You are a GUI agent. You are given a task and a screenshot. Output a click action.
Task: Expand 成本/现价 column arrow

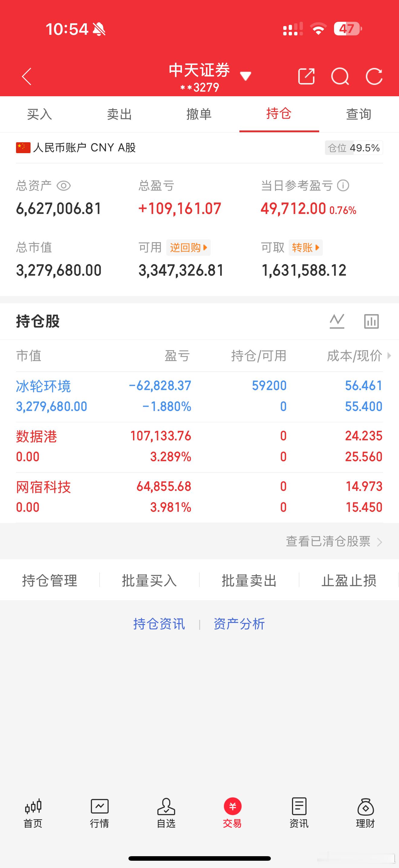(x=389, y=356)
